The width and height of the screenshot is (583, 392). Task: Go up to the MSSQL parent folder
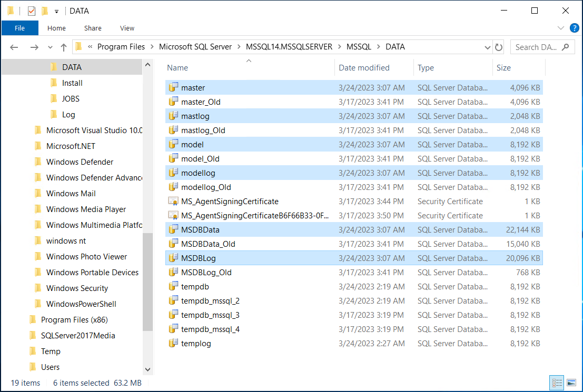pos(63,47)
